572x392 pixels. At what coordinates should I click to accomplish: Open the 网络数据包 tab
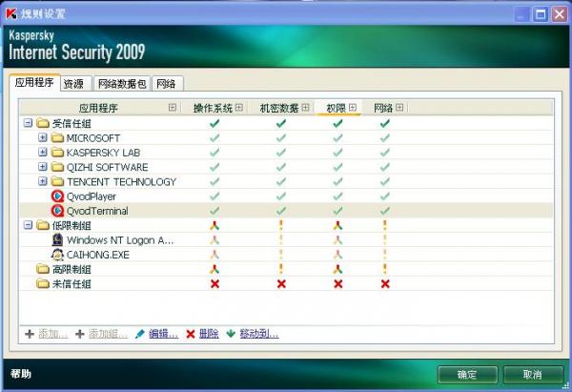pyautogui.click(x=122, y=84)
